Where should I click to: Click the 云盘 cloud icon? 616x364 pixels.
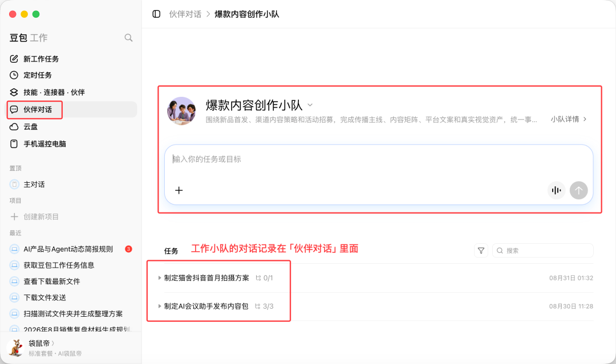pos(14,126)
